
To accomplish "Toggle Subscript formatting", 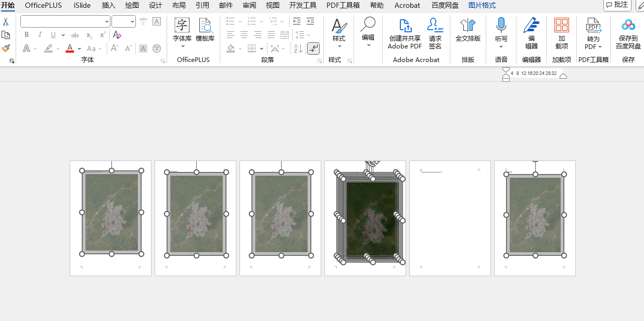I will 89,35.
